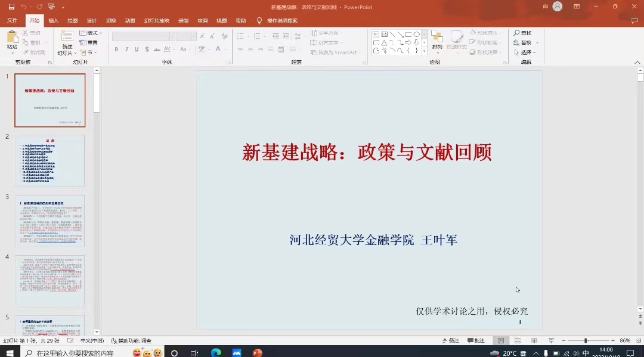
Task: Open the font size combo box
Action: click(185, 36)
